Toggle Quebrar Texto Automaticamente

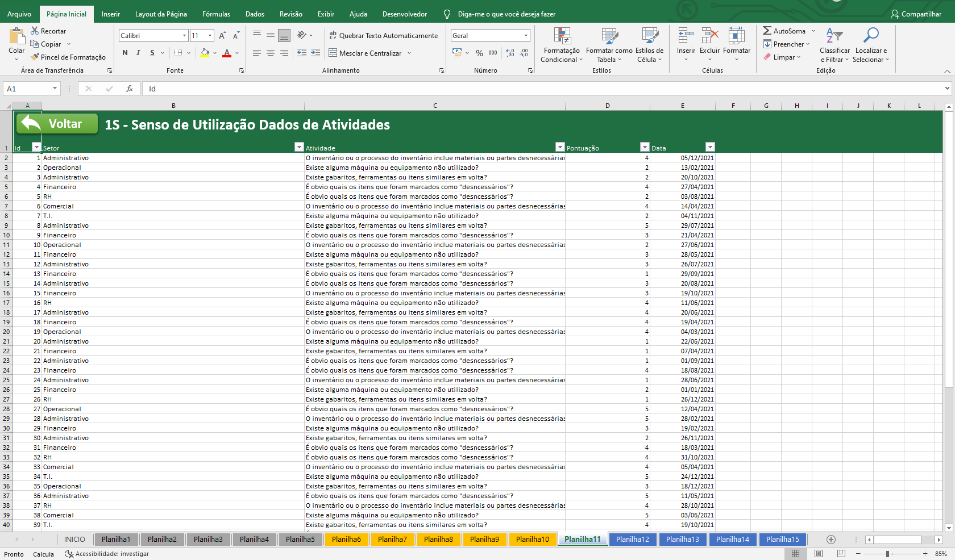(384, 35)
